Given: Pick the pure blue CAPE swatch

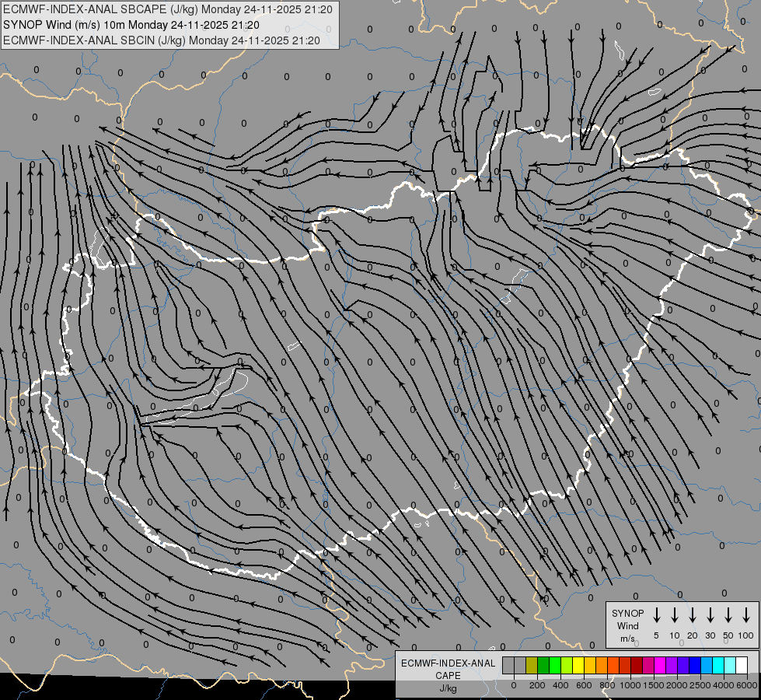Looking at the screenshot, I should (695, 665).
